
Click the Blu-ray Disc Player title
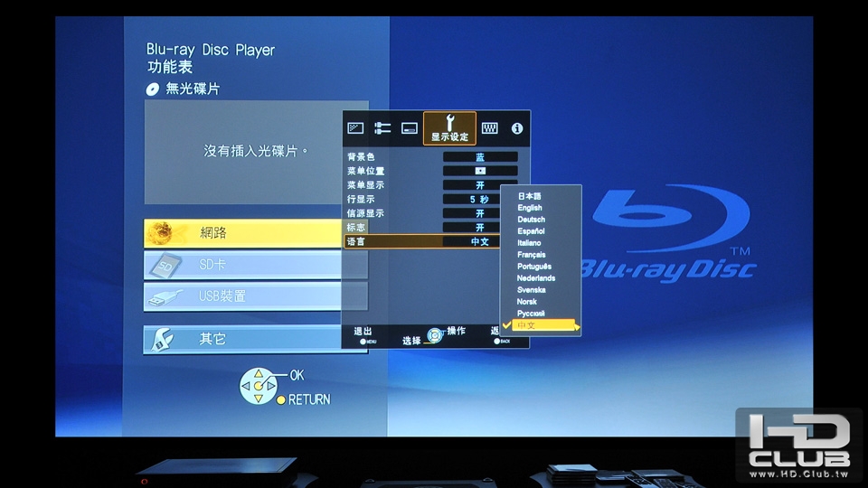[x=211, y=50]
